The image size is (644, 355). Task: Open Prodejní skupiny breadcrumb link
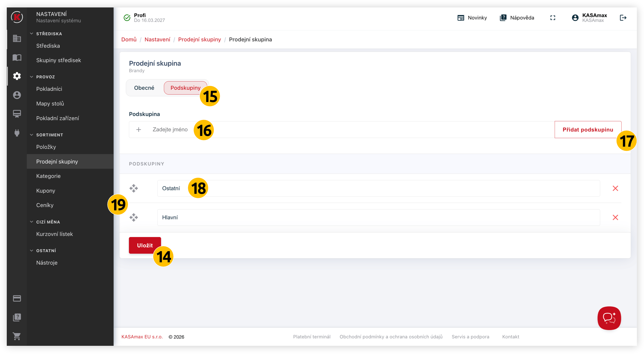(x=199, y=40)
